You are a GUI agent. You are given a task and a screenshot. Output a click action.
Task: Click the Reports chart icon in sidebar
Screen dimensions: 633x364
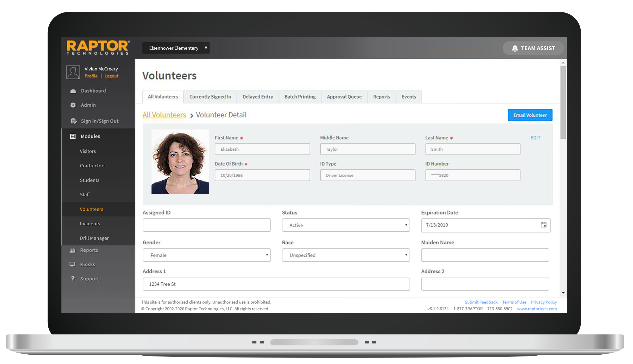click(73, 250)
